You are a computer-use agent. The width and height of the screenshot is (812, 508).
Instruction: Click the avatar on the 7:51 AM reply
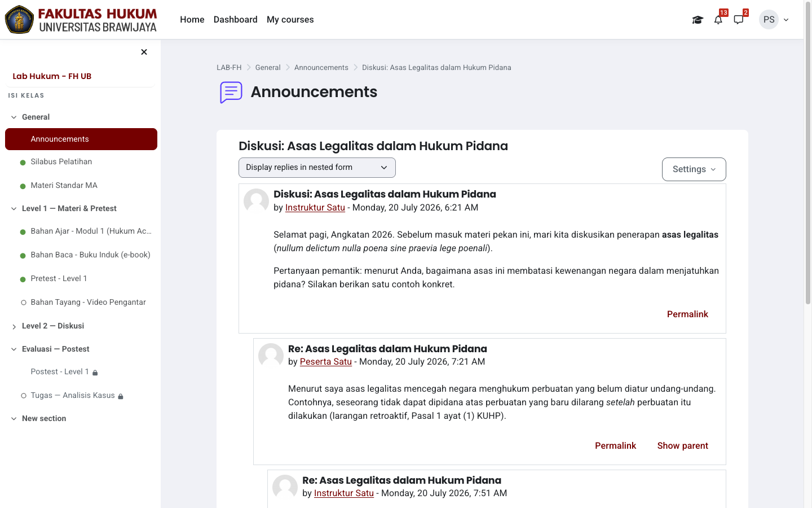pos(285,487)
